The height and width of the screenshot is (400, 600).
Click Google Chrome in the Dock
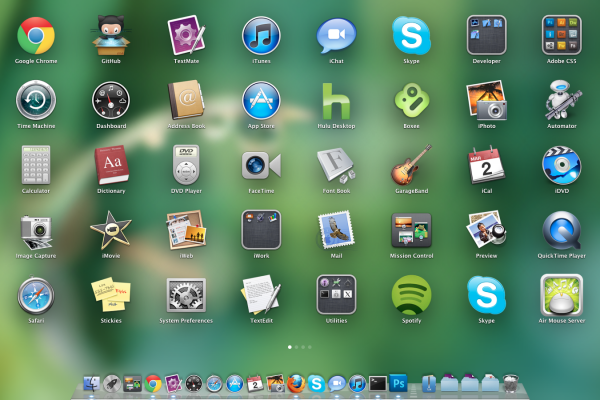point(153,384)
